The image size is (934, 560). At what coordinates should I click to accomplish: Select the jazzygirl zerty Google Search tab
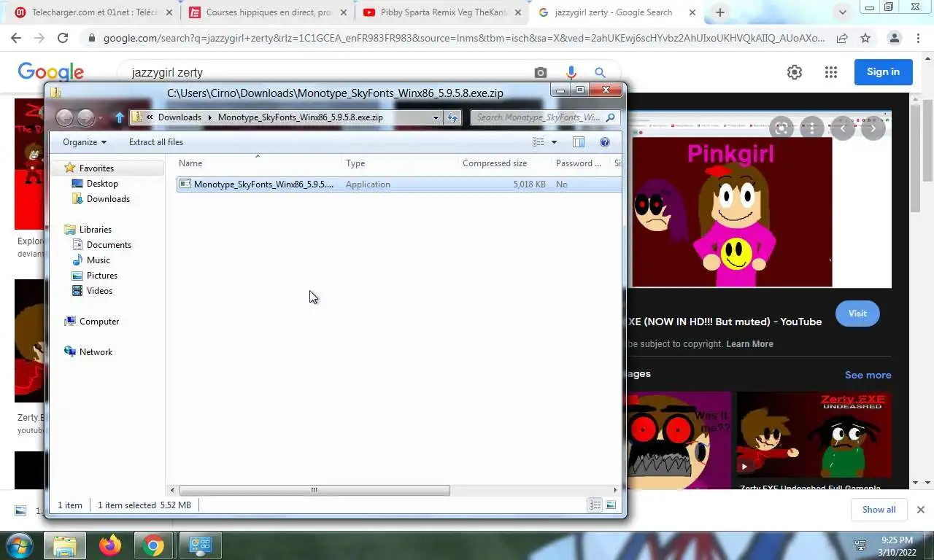pyautogui.click(x=617, y=12)
